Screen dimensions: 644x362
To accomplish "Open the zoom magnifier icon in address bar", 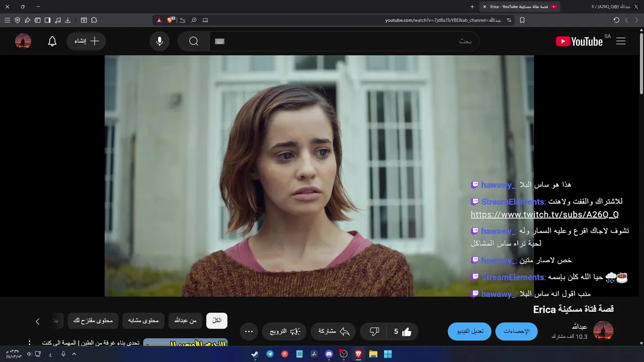I will [x=194, y=20].
